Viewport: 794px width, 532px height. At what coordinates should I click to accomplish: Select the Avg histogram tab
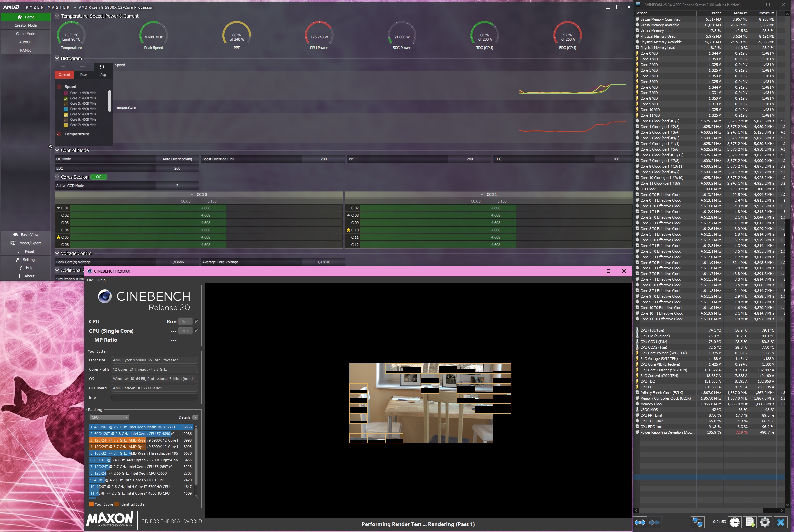[103, 75]
